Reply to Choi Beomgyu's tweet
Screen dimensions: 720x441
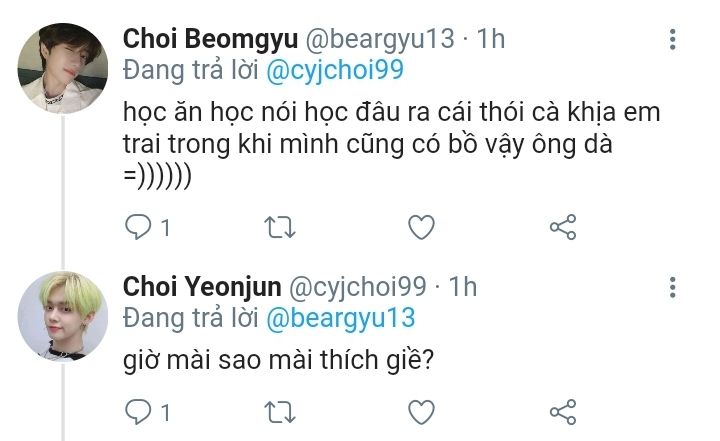pos(138,227)
